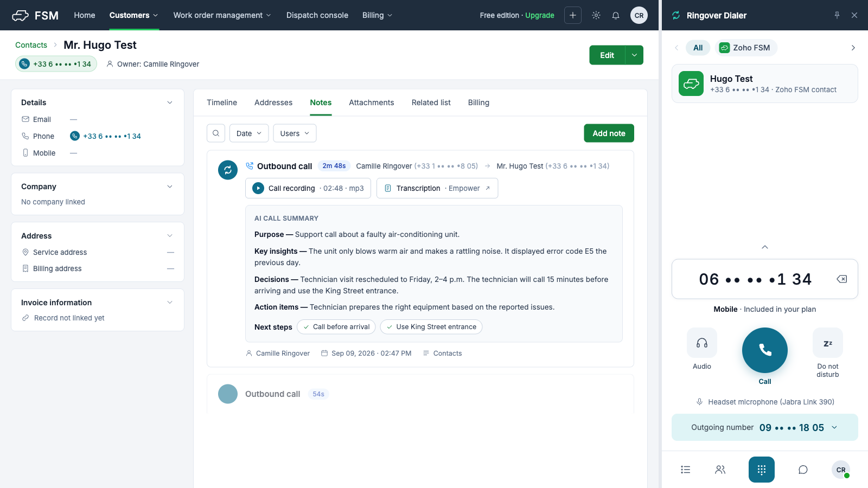Click the second Outbound call 54s note

point(420,394)
